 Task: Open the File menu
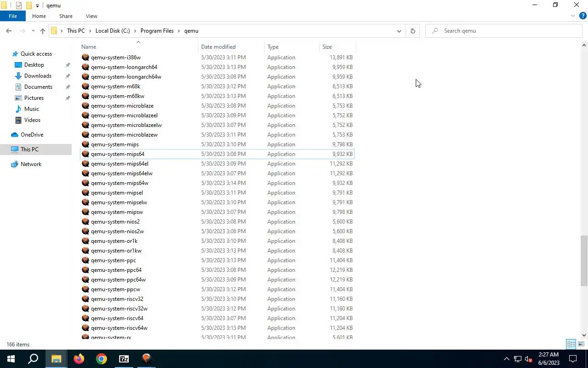13,16
